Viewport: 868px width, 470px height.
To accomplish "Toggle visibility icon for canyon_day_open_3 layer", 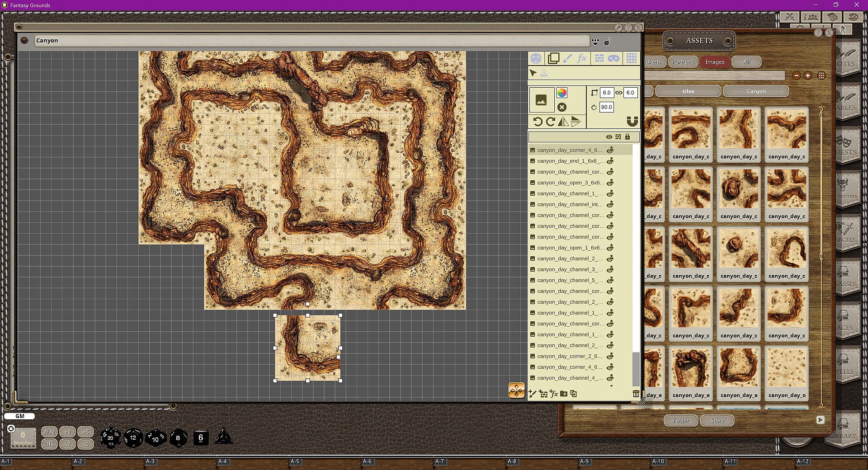I will (x=610, y=183).
